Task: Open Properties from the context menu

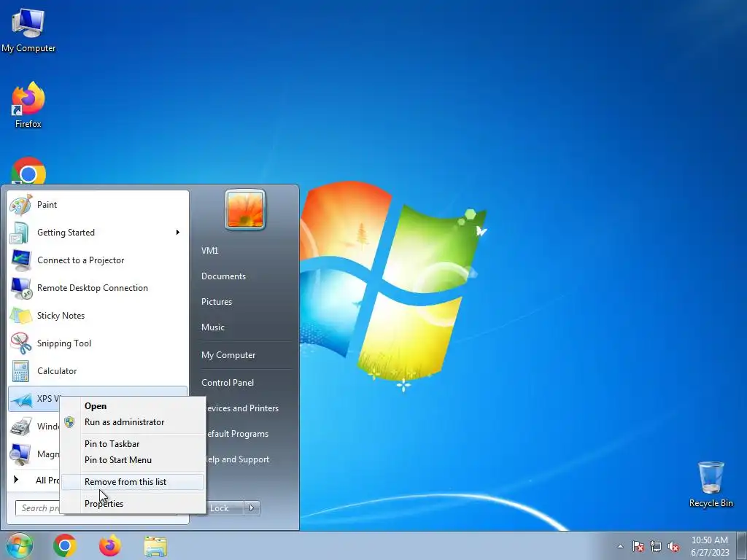Action: 133,504
